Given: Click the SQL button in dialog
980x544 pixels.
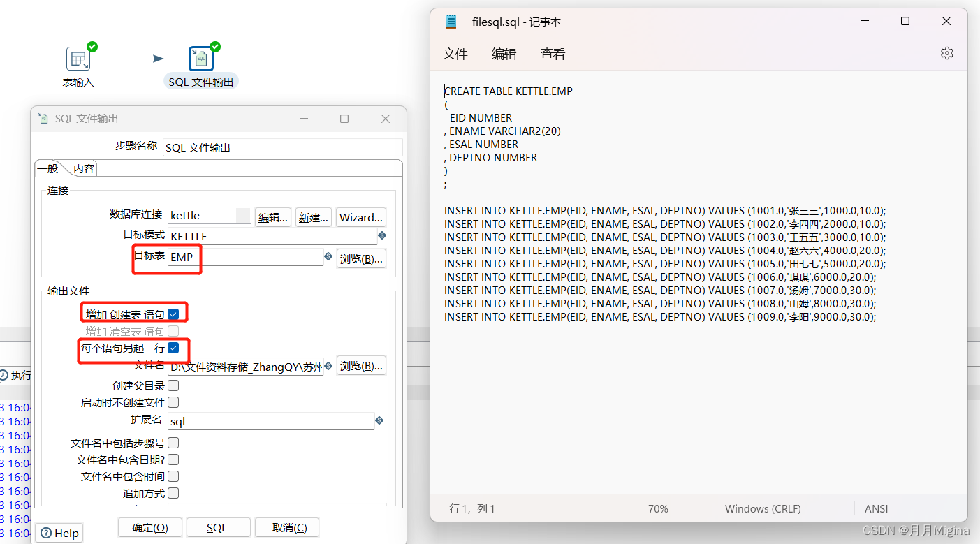Looking at the screenshot, I should pos(217,527).
